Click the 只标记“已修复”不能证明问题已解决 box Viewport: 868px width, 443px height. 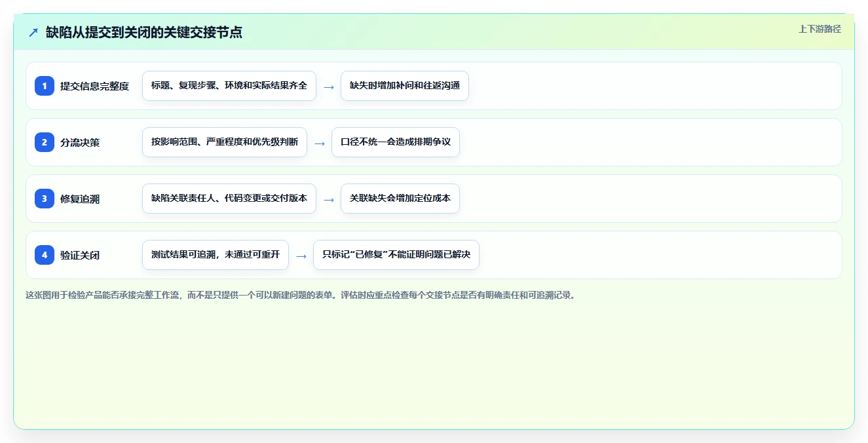396,255
